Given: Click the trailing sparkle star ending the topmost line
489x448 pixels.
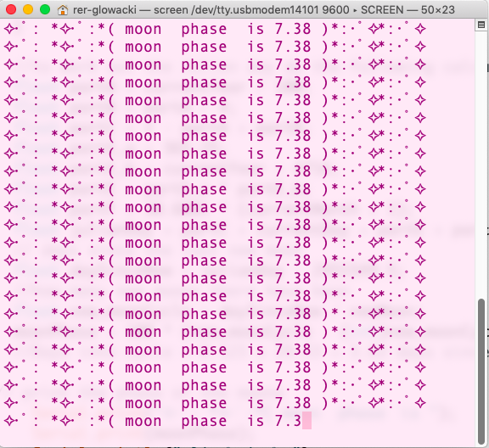Looking at the screenshot, I should tap(420, 30).
